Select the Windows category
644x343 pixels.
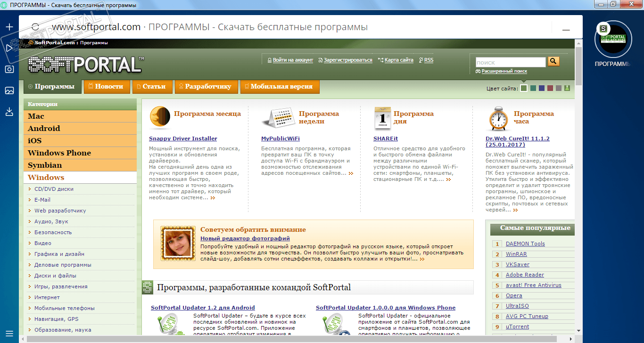point(80,178)
